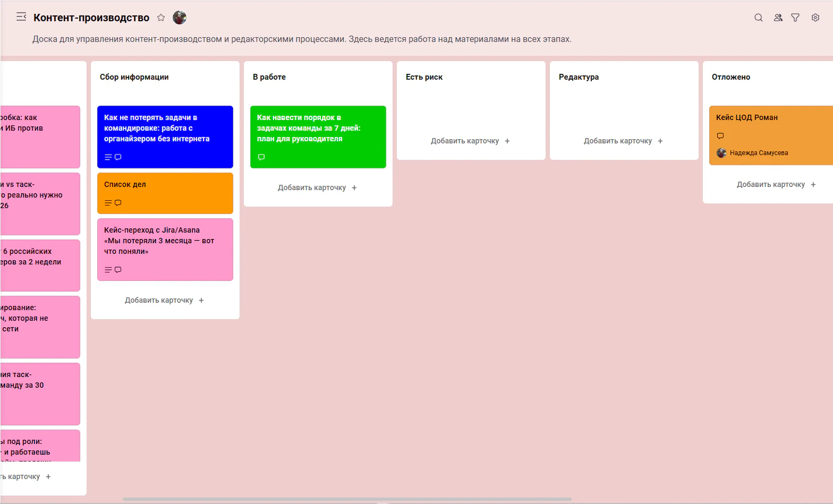Open board settings gear icon
The height and width of the screenshot is (504, 833).
click(x=815, y=18)
